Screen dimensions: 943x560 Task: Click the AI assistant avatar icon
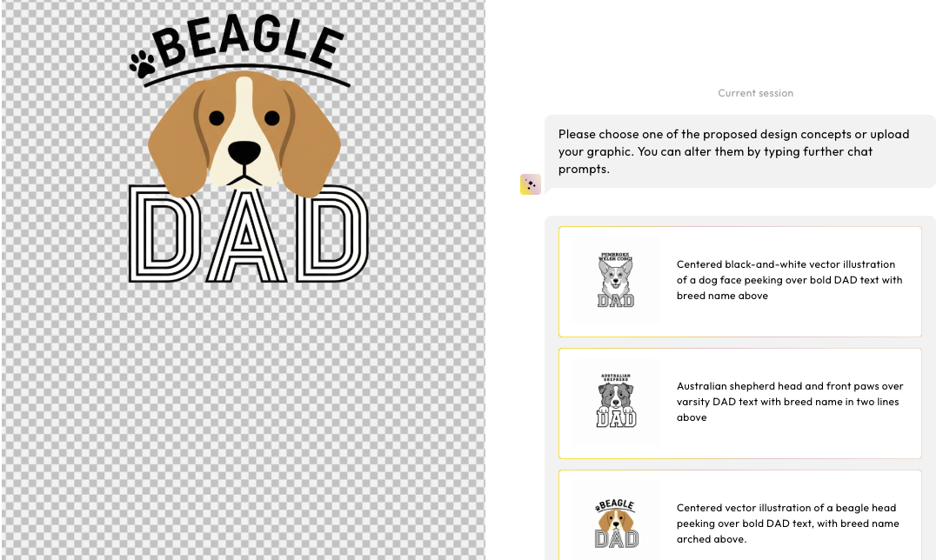(x=531, y=184)
